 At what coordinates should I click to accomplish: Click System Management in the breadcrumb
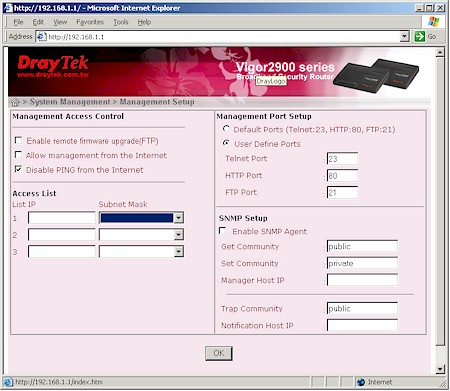pyautogui.click(x=70, y=102)
